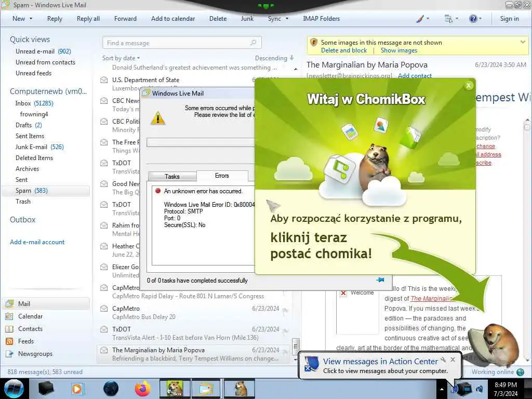
Task: Open the paintbrush color scheme icon
Action: 420,19
